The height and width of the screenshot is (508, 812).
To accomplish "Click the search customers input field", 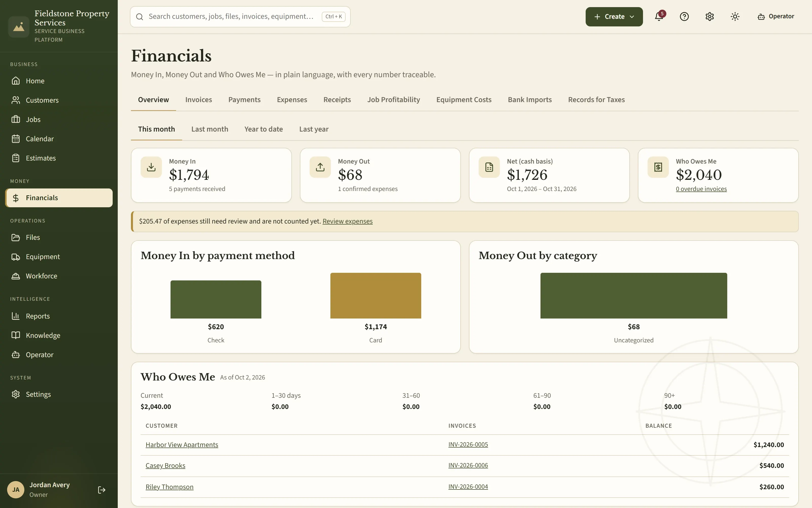I will 240,17.
